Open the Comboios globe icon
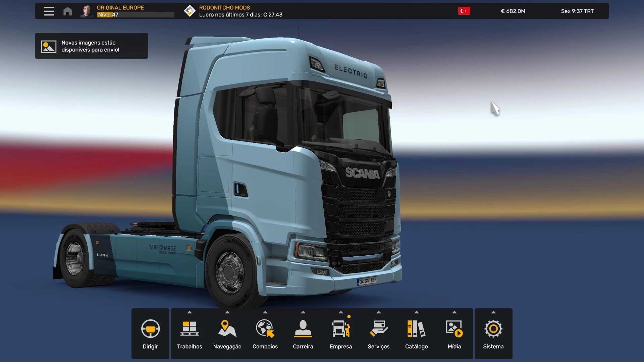The width and height of the screenshot is (644, 362). point(265,329)
